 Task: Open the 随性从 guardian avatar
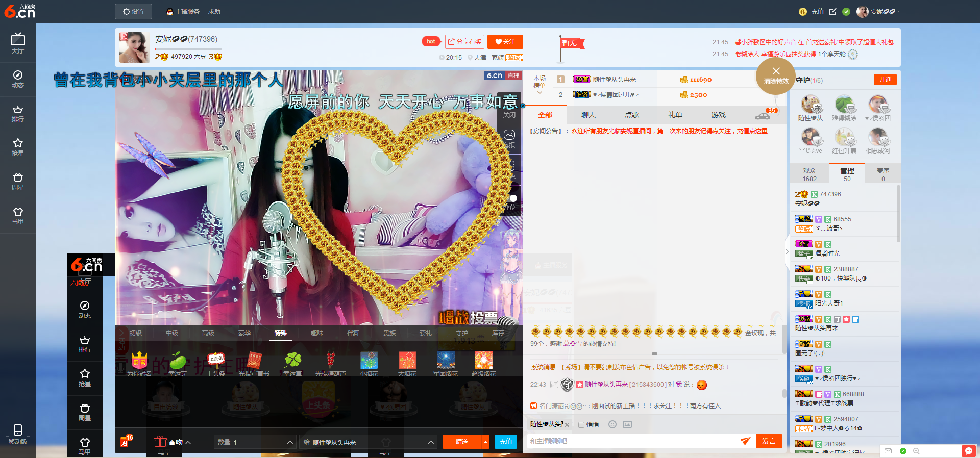click(810, 104)
